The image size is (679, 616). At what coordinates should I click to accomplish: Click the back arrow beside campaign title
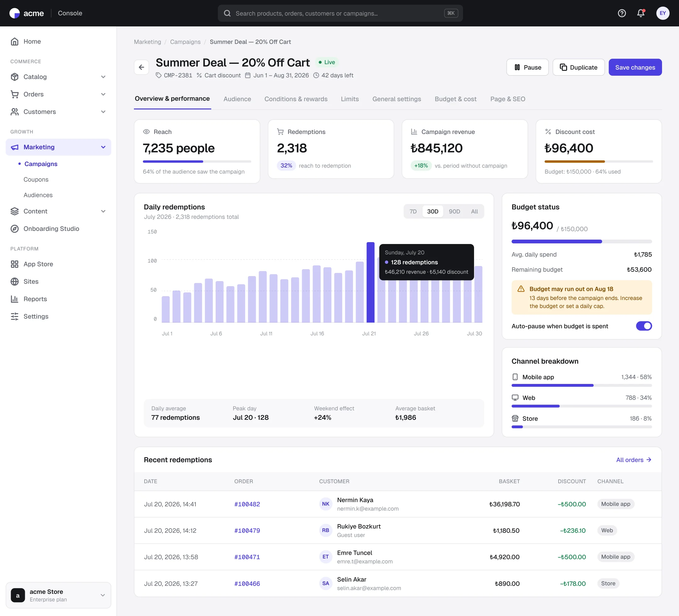tap(141, 67)
